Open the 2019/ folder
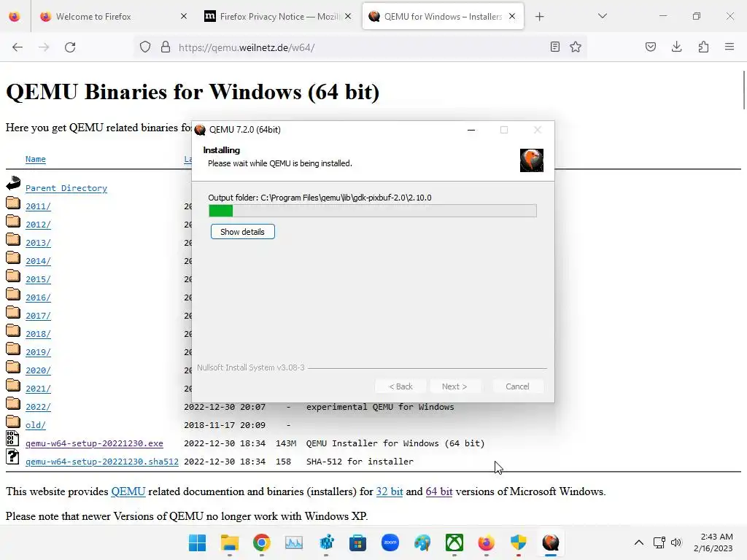Screen dimensions: 747x560 click(x=38, y=352)
